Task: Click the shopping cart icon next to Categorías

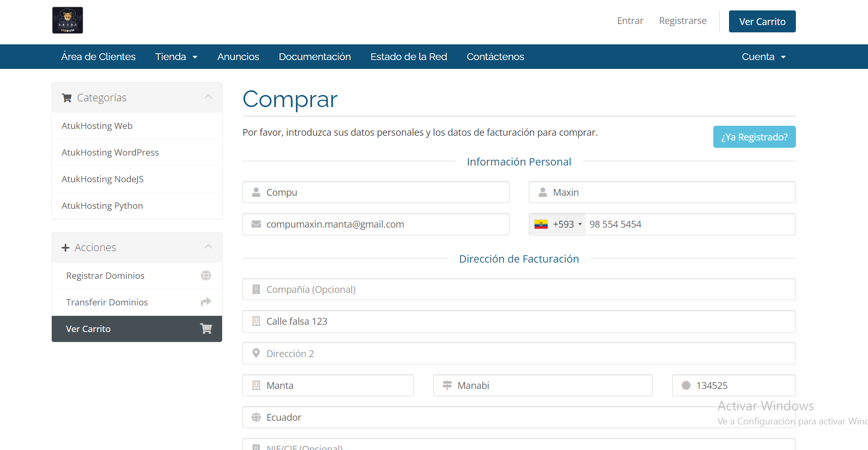Action: (66, 98)
